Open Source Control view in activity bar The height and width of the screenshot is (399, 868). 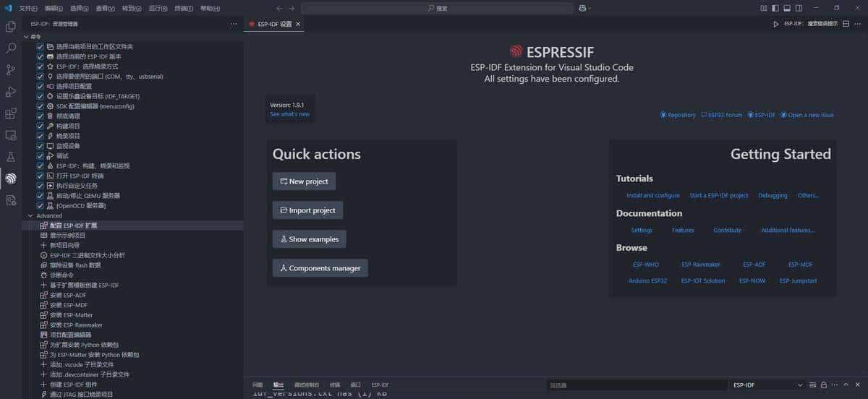click(x=11, y=70)
